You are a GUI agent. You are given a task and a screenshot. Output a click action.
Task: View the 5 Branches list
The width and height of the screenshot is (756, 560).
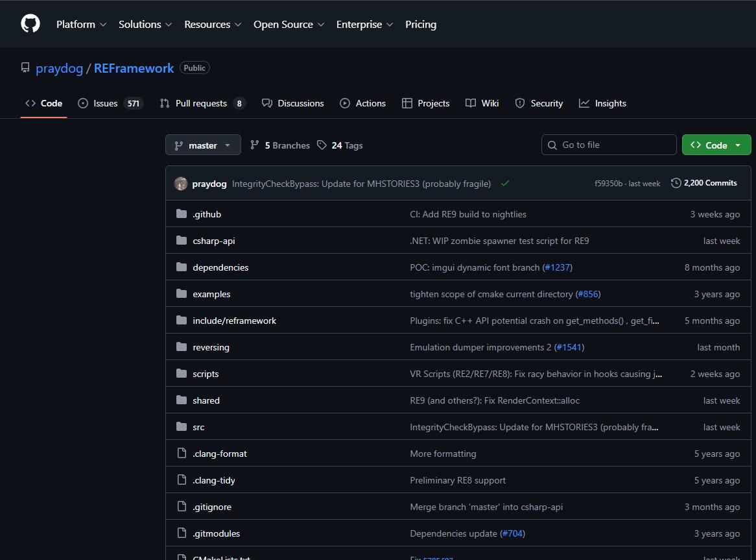pos(280,145)
